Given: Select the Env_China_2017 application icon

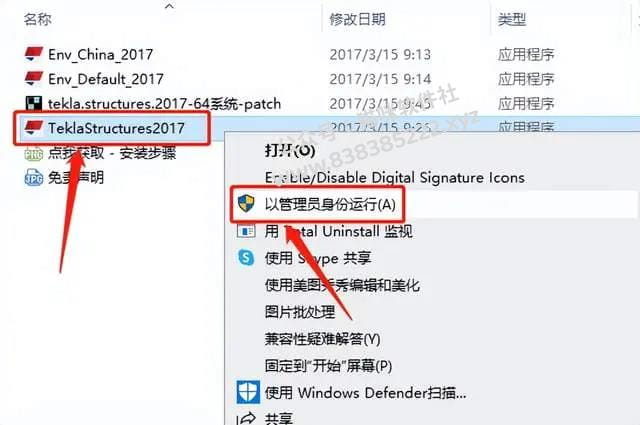Looking at the screenshot, I should click(33, 54).
